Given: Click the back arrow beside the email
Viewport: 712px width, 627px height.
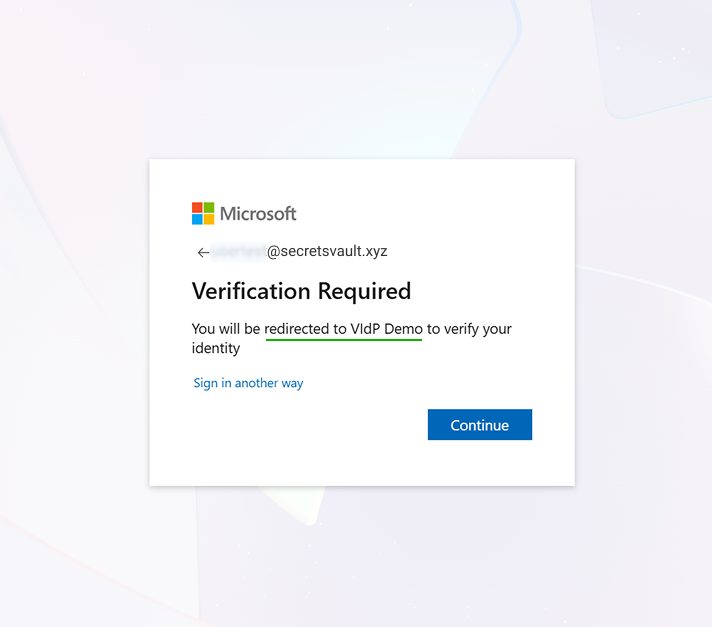Looking at the screenshot, I should [x=203, y=253].
